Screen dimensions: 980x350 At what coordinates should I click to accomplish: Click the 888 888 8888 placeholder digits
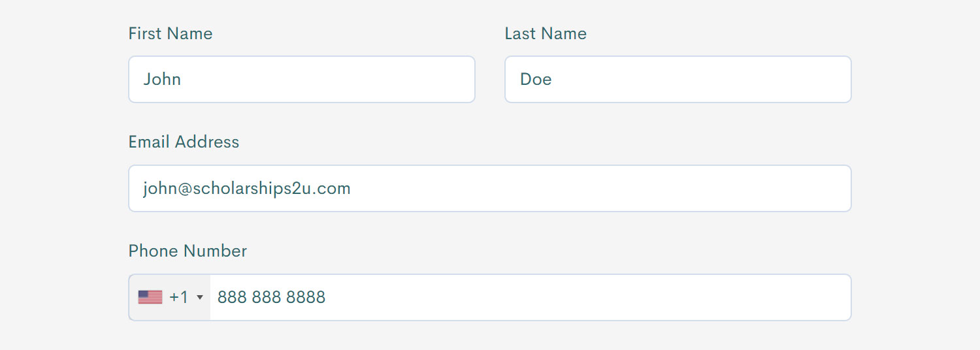tap(271, 298)
